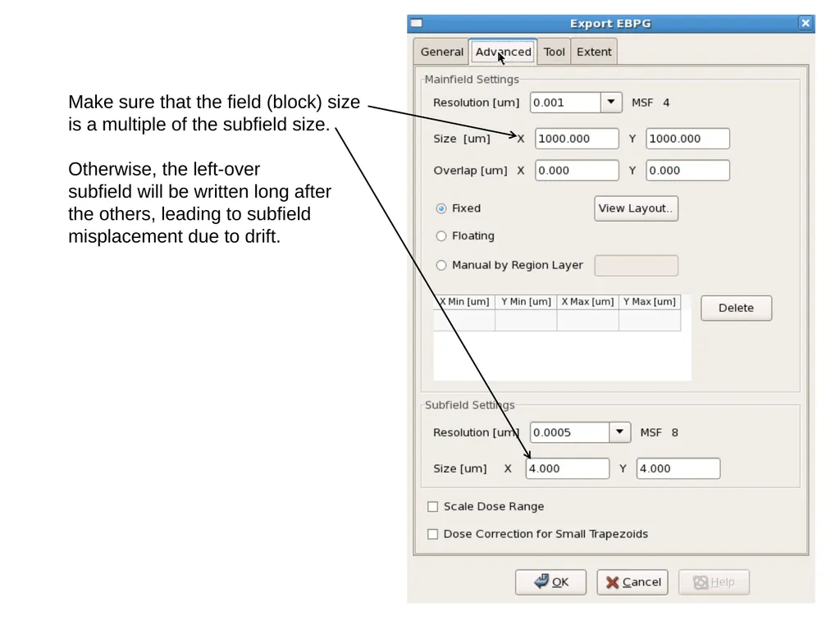Click the X Min [um] column header
This screenshot has width=840, height=630.
(x=464, y=302)
